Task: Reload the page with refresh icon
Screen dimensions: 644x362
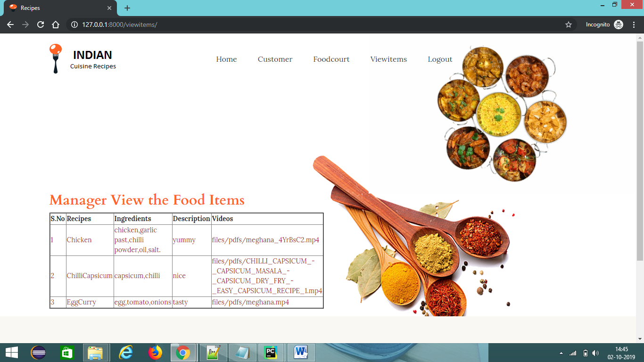Action: [41, 25]
